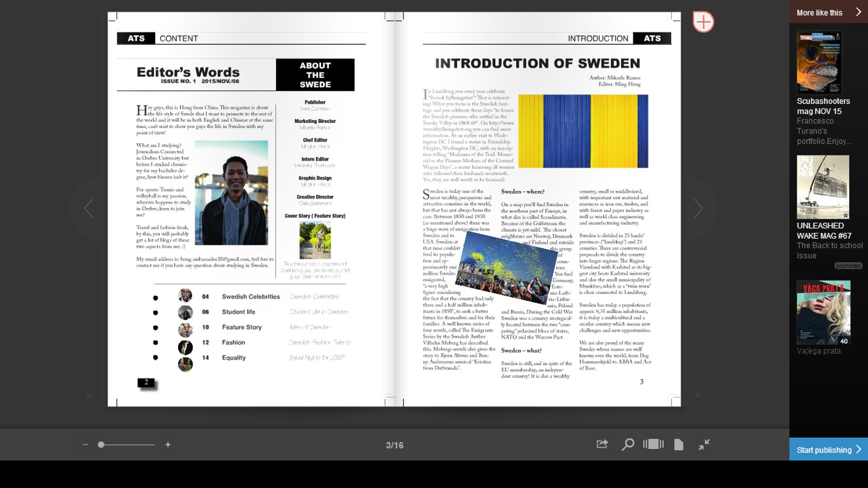
Task: Click the INTRODUCTION header label
Action: coord(598,38)
